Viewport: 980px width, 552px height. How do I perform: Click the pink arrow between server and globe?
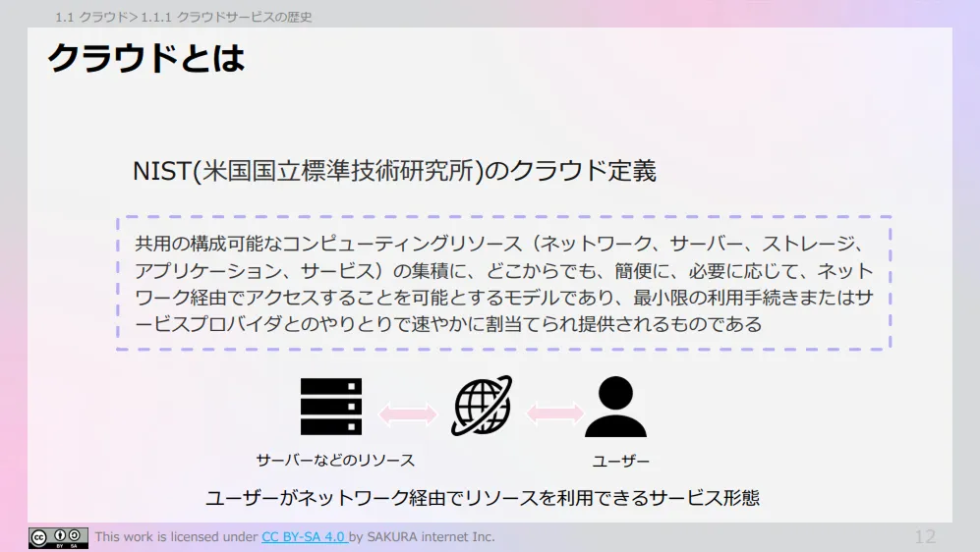(x=407, y=414)
